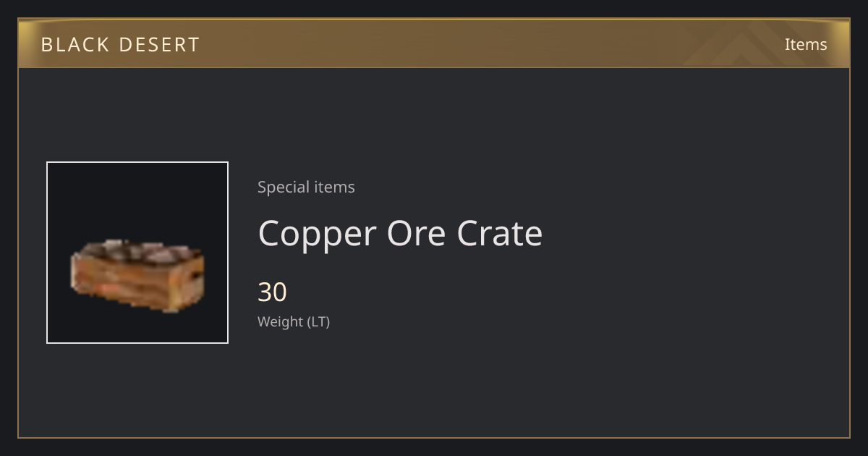Click the word Crate in the title
The height and width of the screenshot is (456, 868).
[500, 233]
